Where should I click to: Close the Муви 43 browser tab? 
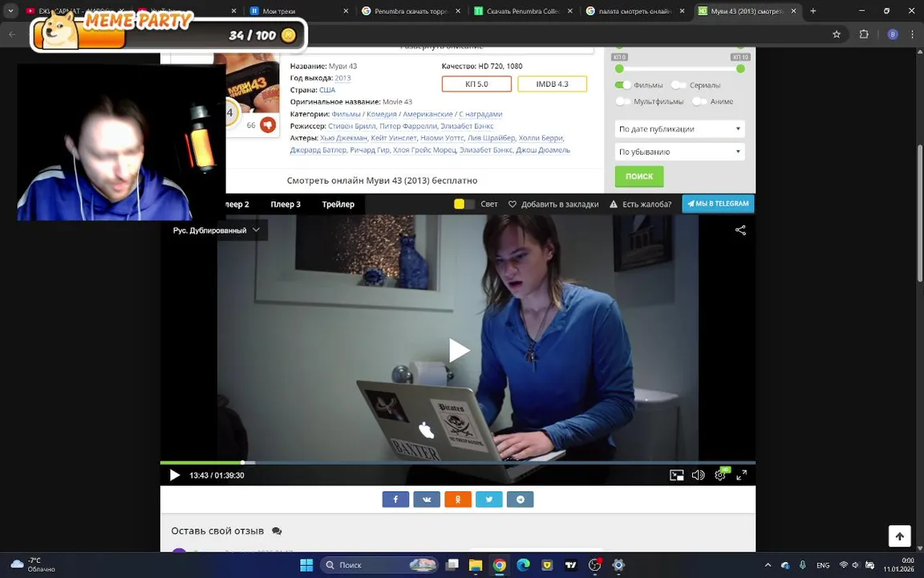[x=794, y=10]
